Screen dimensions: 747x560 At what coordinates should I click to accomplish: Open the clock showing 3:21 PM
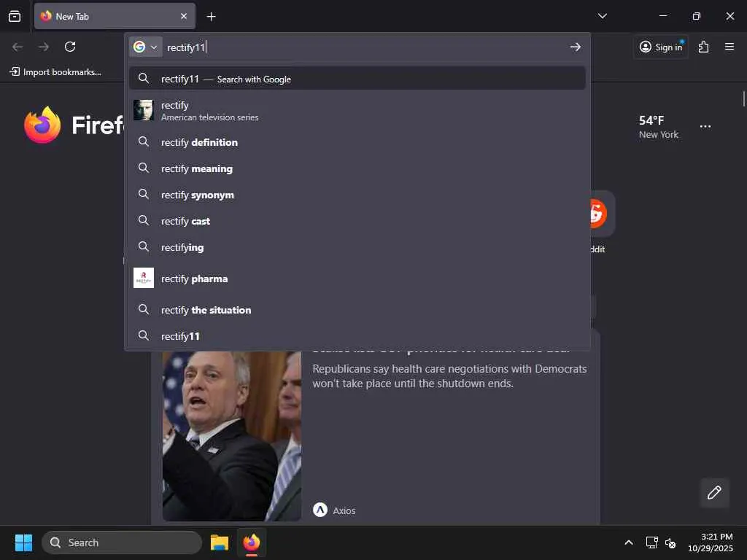(x=710, y=542)
